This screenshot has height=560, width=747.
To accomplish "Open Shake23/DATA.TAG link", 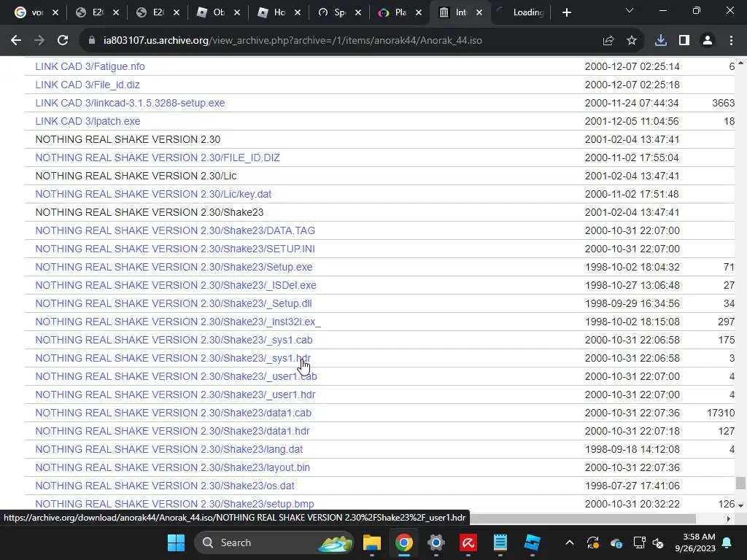I will [x=175, y=230].
